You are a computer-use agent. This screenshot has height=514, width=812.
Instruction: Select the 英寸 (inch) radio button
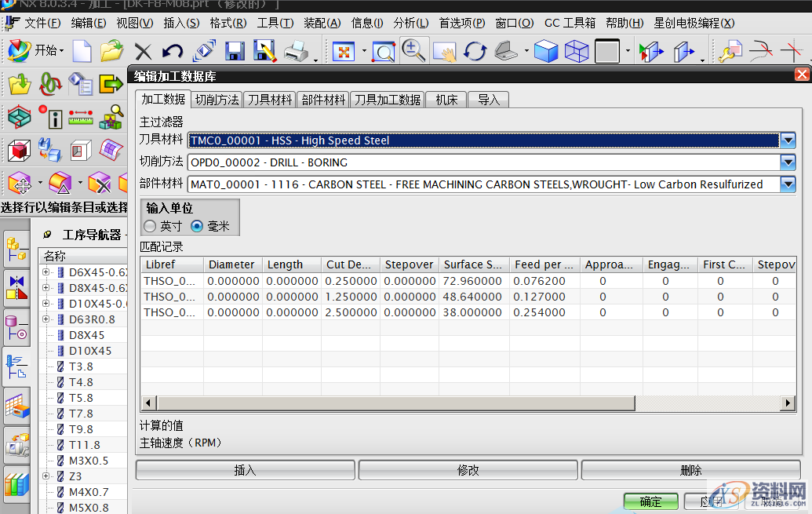(150, 226)
